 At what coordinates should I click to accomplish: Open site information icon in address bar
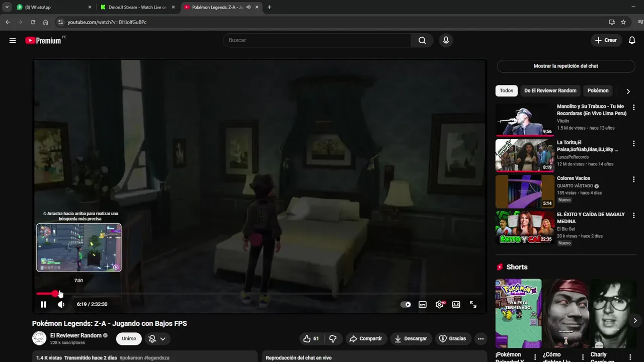click(61, 22)
